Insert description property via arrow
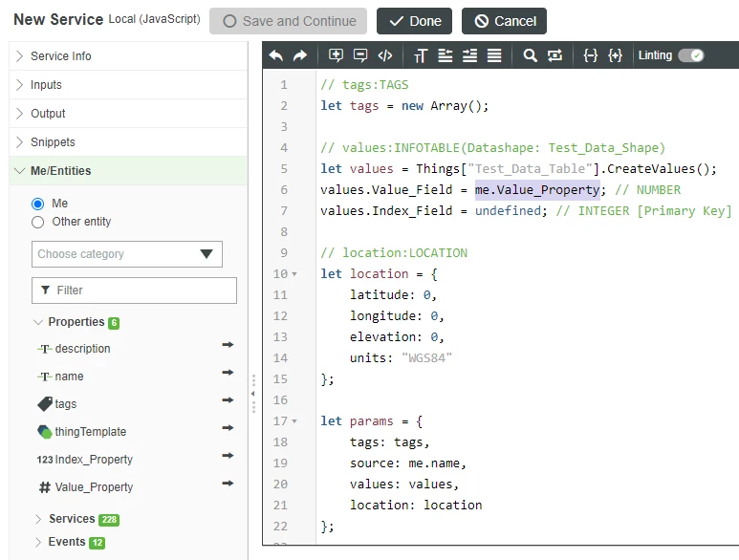Viewport: 739px width, 560px height. 228,345
